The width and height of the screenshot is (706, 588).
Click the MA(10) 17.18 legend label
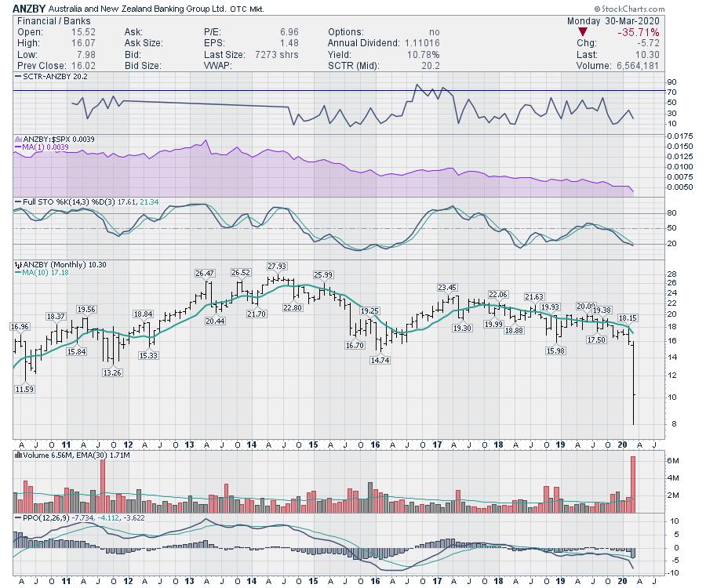(46, 272)
